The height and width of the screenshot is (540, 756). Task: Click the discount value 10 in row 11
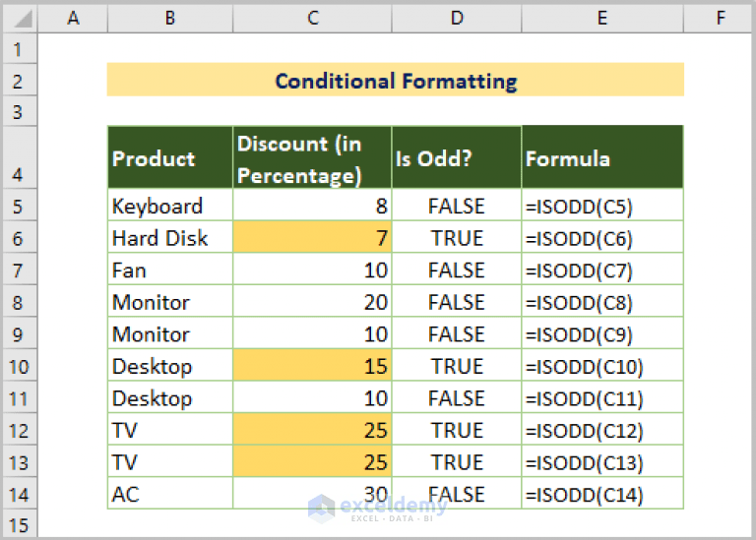[x=312, y=398]
